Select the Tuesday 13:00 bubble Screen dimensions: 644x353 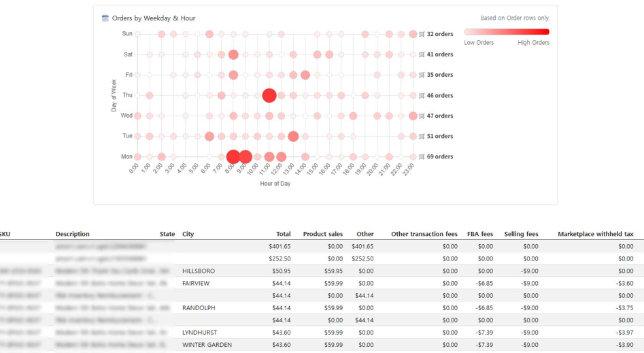pyautogui.click(x=293, y=137)
